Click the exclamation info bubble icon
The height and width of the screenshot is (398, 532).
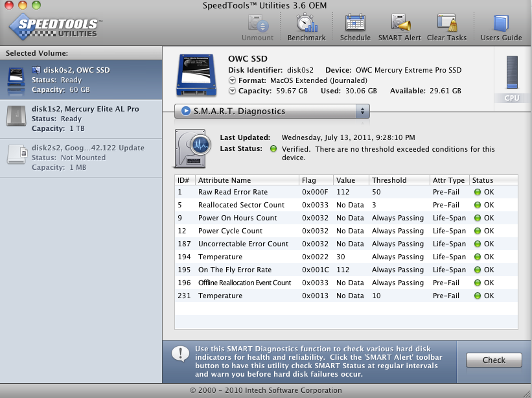click(x=181, y=354)
